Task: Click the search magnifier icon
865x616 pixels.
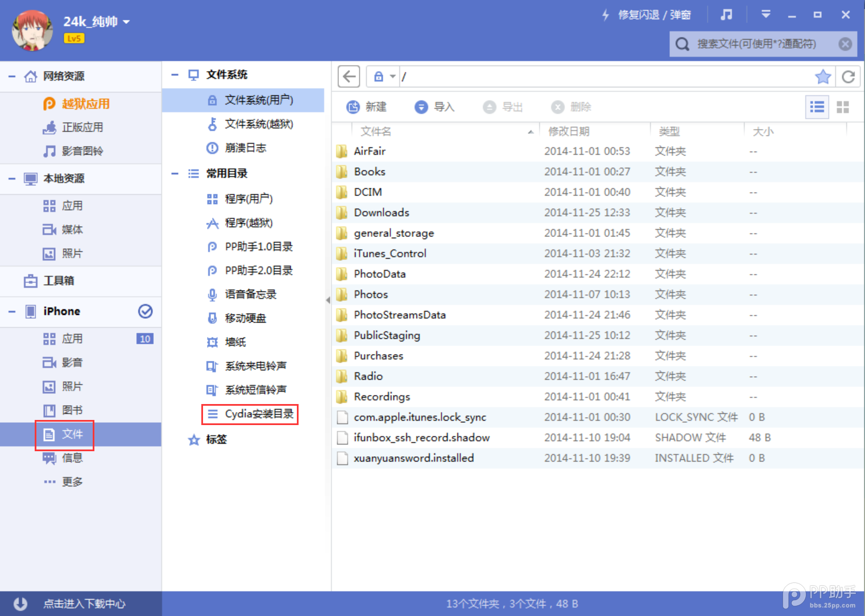Action: 682,44
